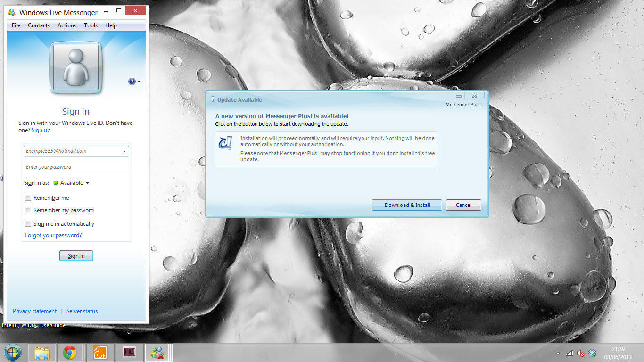Screen dimensions: 644x362
Task: Click the muted volume tray icon
Action: point(581,353)
